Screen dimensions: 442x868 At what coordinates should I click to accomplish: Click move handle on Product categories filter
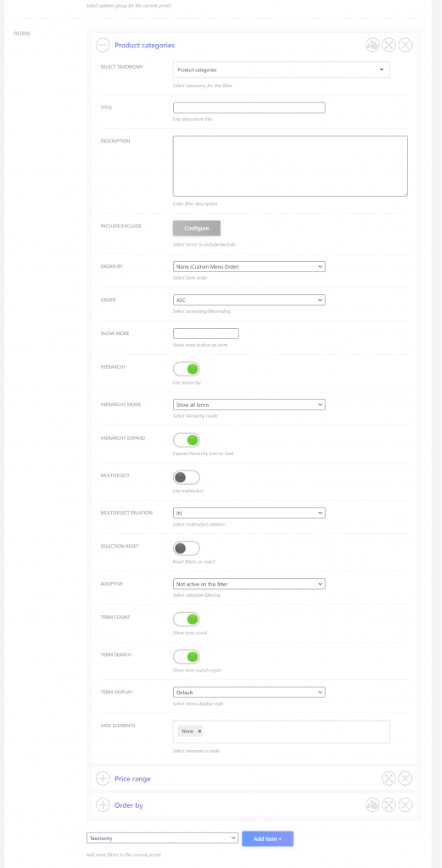pyautogui.click(x=389, y=45)
